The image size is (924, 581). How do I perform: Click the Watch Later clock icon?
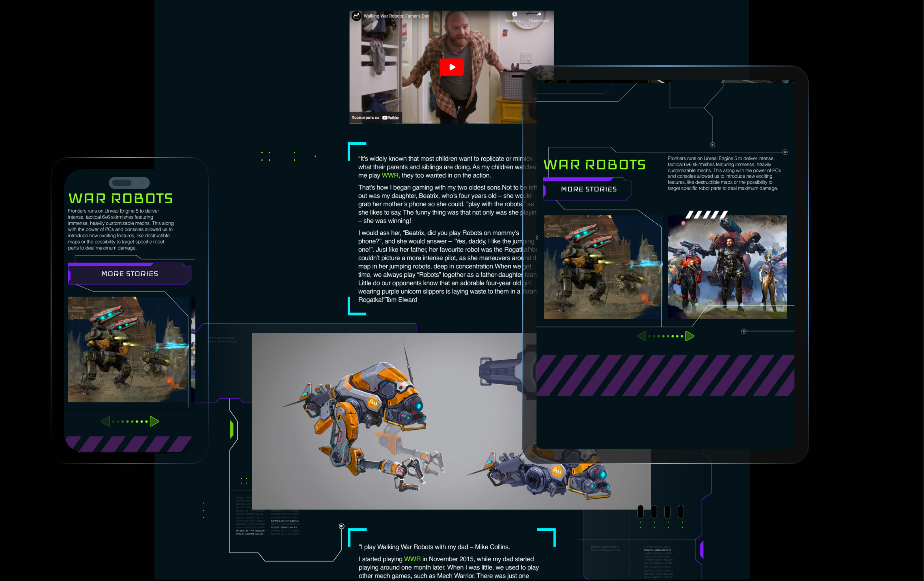514,14
